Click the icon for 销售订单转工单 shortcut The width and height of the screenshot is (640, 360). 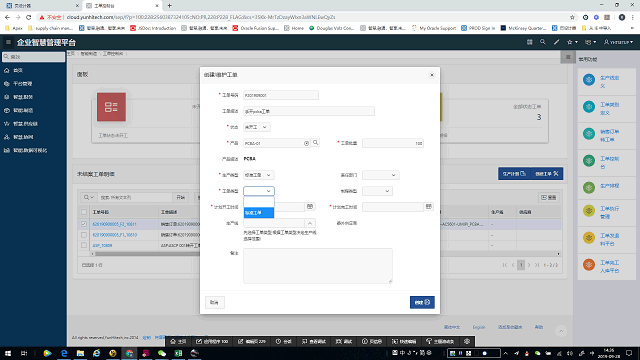[x=589, y=133]
